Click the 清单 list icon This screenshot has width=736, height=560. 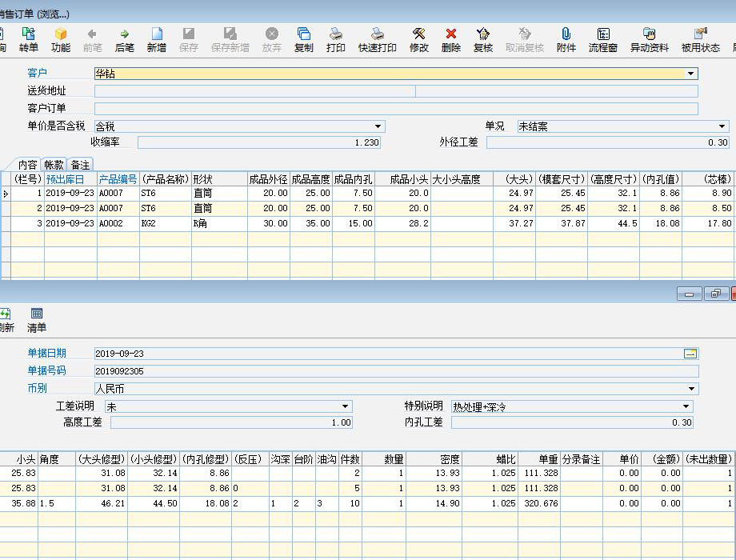click(x=37, y=320)
